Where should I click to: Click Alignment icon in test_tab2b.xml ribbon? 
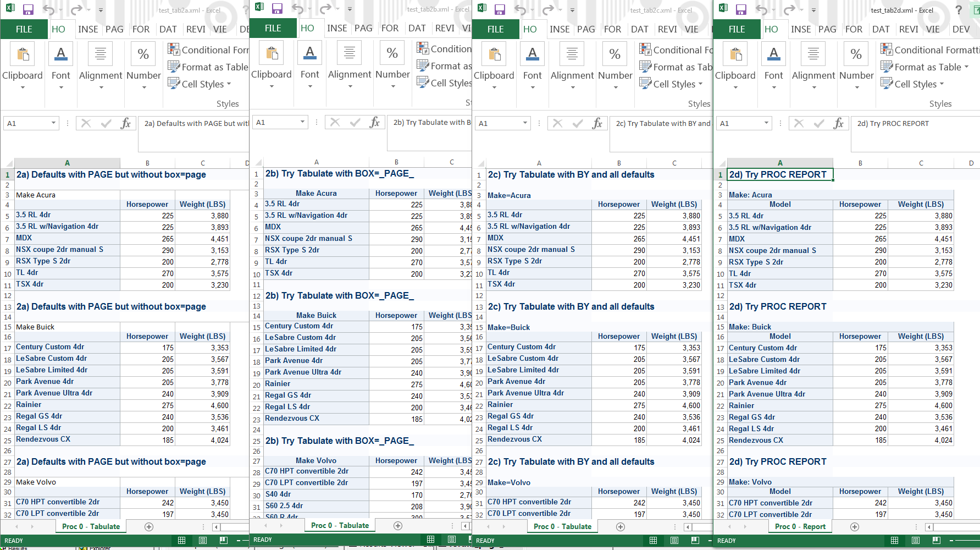350,53
